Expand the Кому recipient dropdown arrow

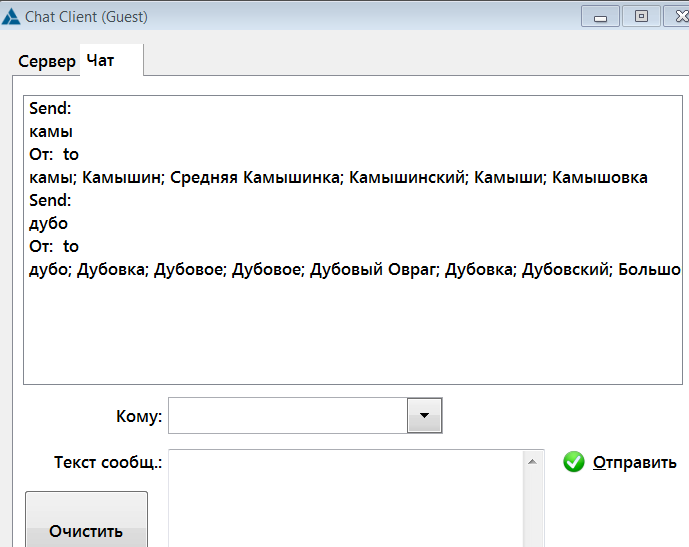tap(424, 416)
